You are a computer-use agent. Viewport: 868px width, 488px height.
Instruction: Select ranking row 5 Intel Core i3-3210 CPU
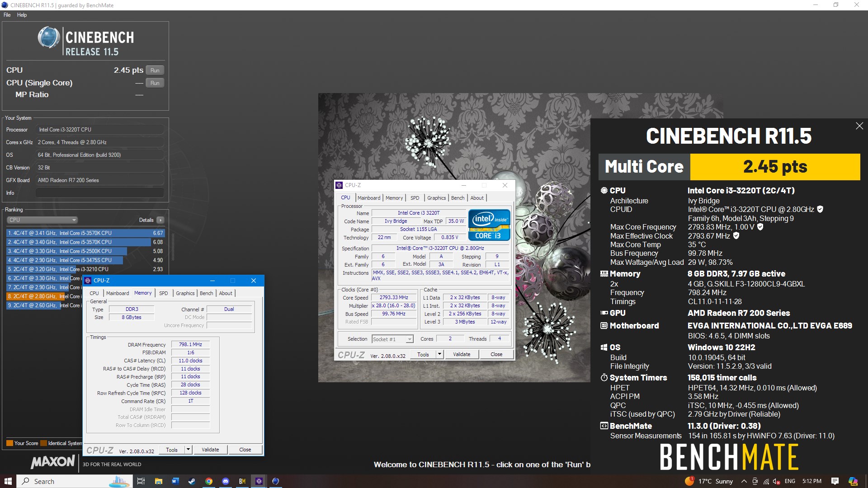point(85,269)
